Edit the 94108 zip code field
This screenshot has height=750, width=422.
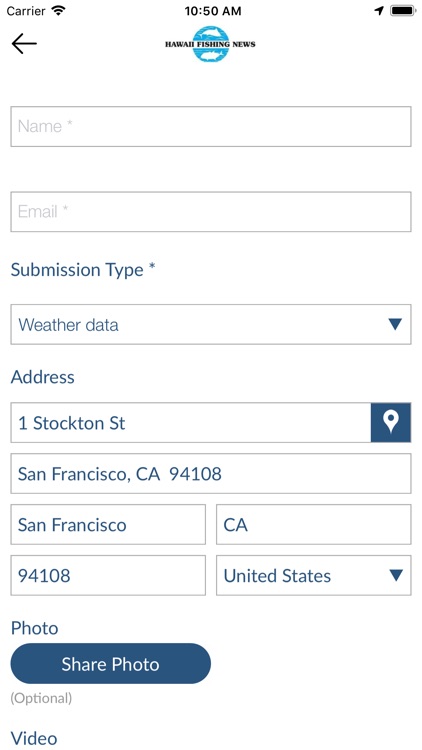coord(108,575)
